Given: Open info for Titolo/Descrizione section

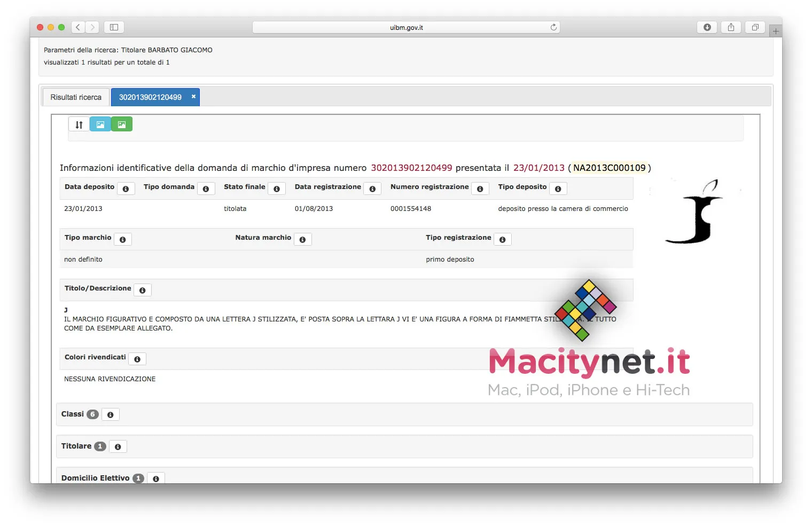Looking at the screenshot, I should tap(142, 289).
